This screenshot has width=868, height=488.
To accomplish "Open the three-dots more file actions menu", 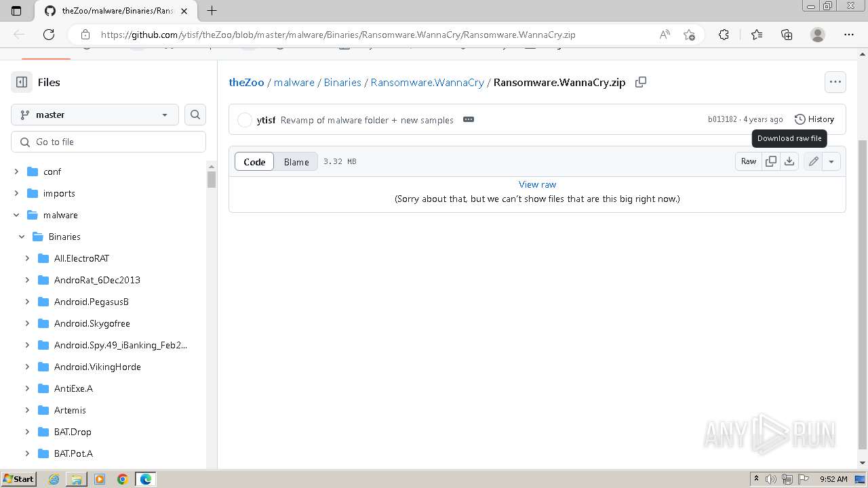I will (835, 82).
